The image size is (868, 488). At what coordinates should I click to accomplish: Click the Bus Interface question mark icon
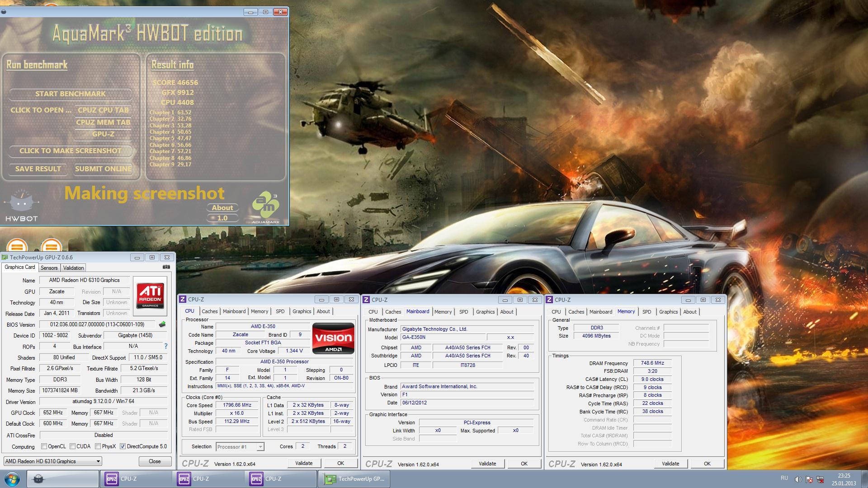[166, 346]
